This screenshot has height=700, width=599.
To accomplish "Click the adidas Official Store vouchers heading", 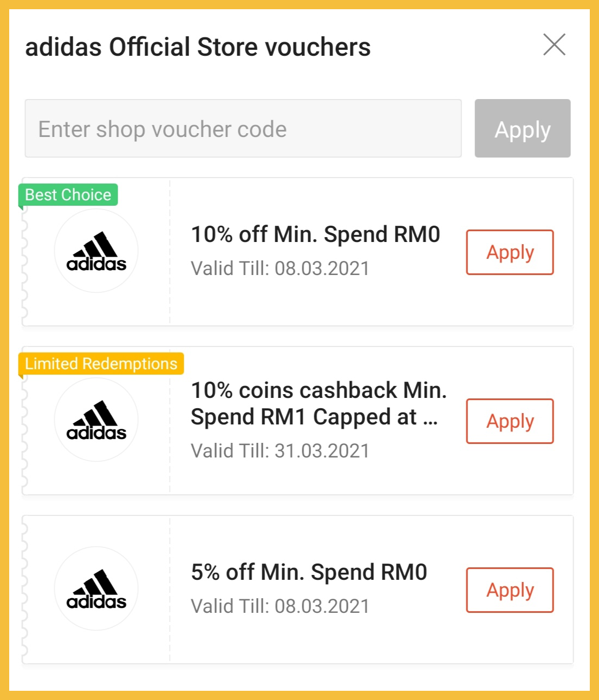I will pos(198,47).
